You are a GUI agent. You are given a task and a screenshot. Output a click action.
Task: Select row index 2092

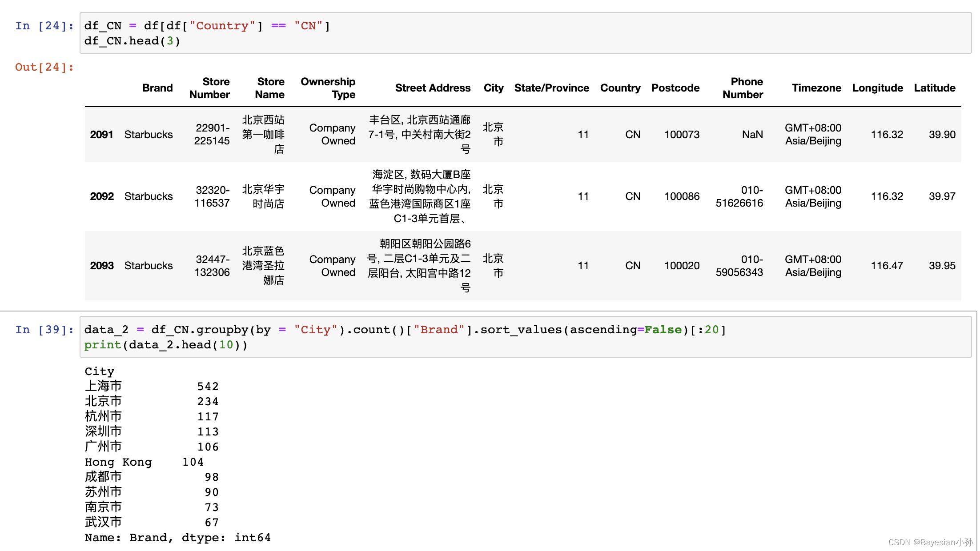(x=101, y=196)
